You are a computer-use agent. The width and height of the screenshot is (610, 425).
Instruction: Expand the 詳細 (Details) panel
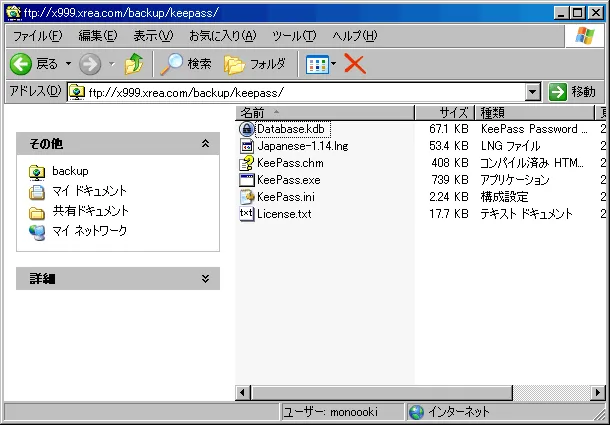pos(205,278)
